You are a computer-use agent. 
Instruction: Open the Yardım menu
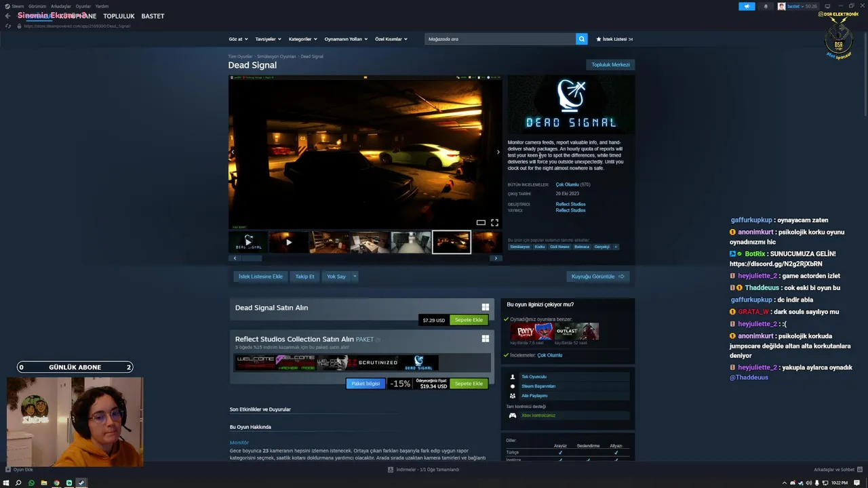[102, 6]
